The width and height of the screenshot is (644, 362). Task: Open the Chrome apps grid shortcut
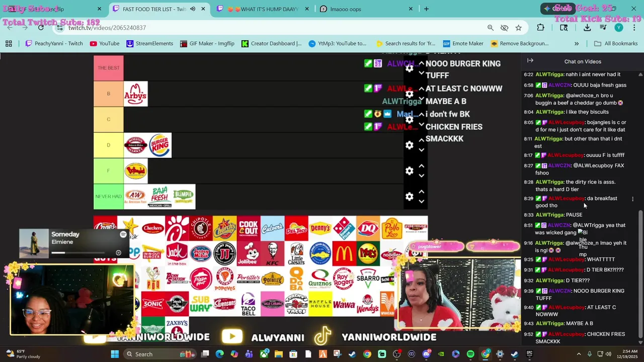click(x=9, y=44)
